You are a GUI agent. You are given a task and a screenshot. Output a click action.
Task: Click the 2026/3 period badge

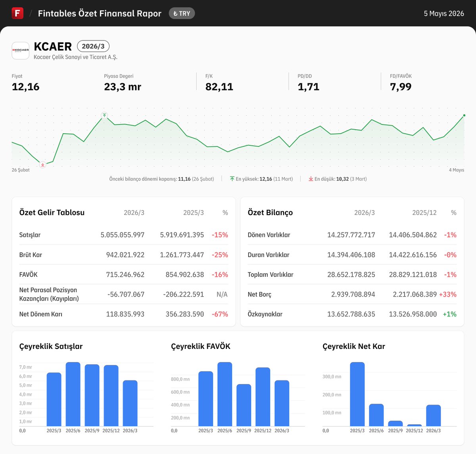(93, 46)
